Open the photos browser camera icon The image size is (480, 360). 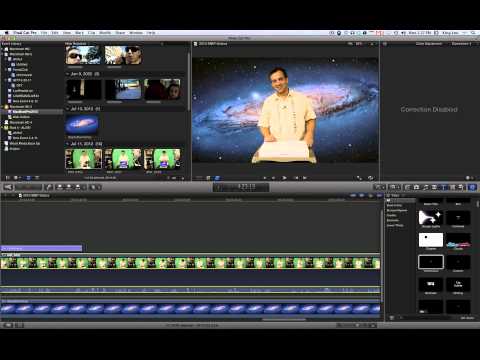[x=416, y=187]
